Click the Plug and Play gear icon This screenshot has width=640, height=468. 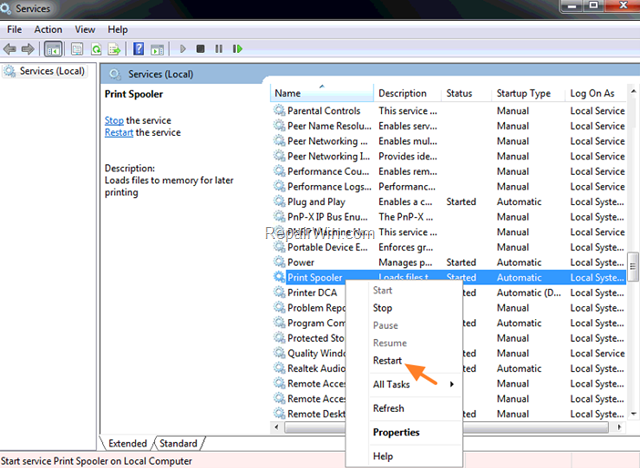(279, 201)
